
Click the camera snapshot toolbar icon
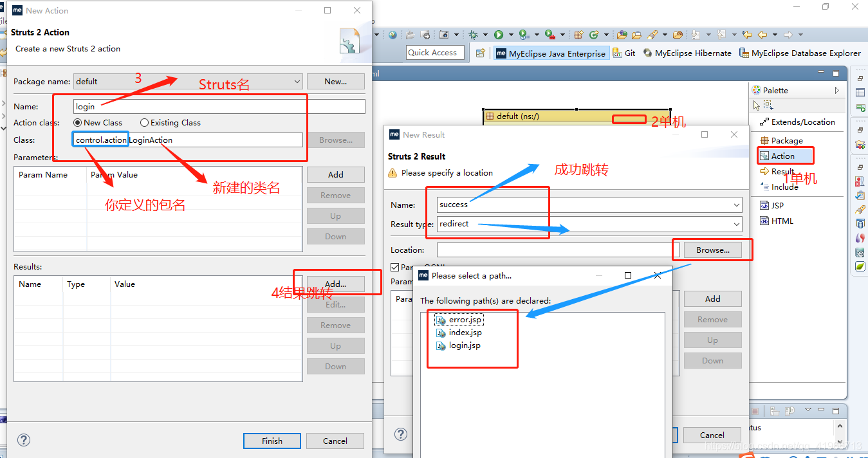coord(444,35)
